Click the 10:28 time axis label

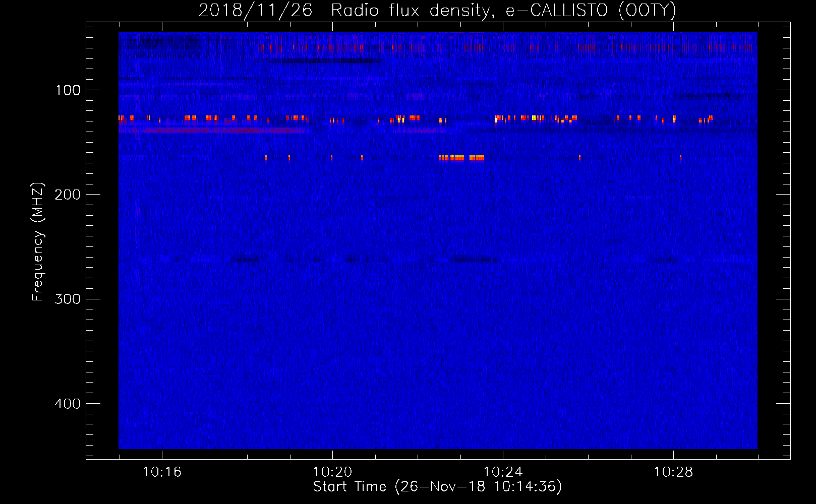click(673, 472)
